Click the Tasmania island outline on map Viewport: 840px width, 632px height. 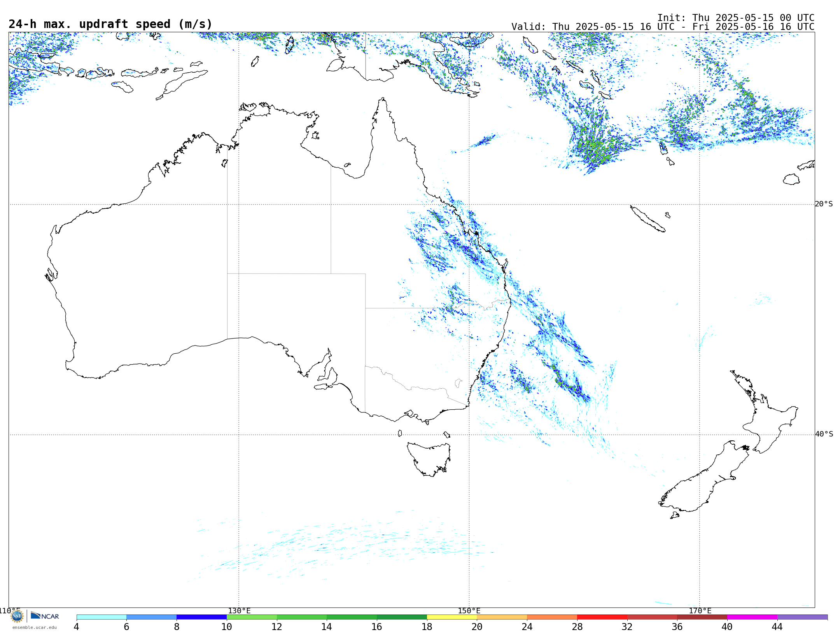tap(429, 459)
